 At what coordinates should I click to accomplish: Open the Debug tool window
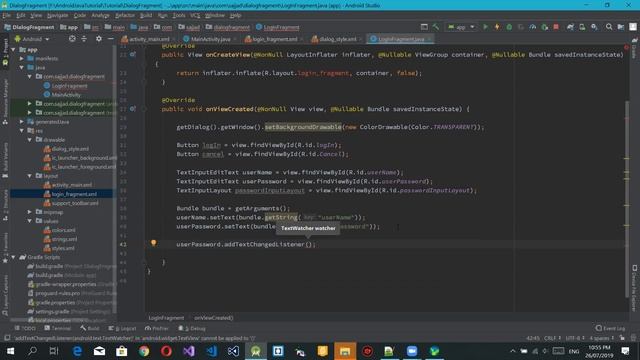point(192,328)
